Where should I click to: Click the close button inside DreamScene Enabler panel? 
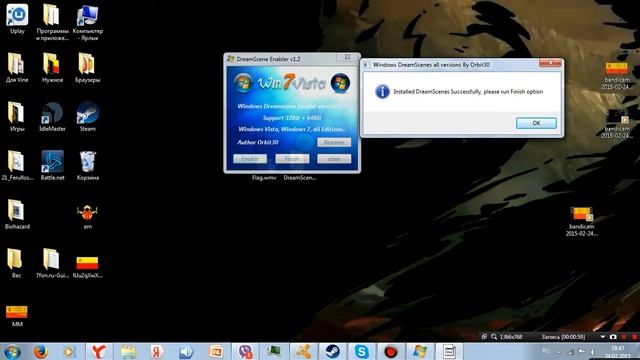point(334,158)
